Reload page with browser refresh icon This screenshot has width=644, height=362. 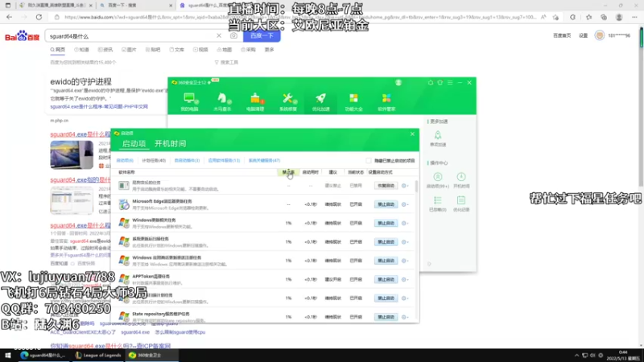[39, 17]
